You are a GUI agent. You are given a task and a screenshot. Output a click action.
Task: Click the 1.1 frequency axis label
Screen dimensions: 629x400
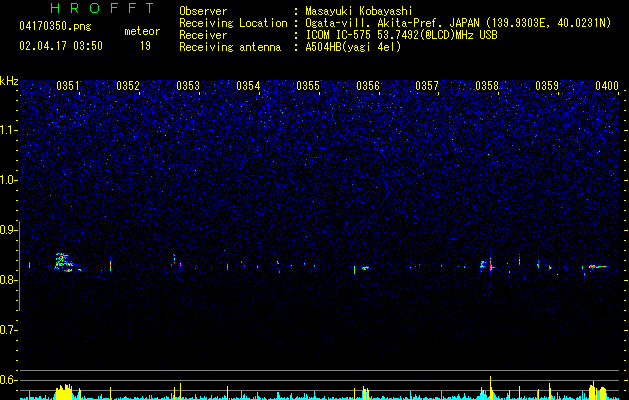[x=8, y=130]
